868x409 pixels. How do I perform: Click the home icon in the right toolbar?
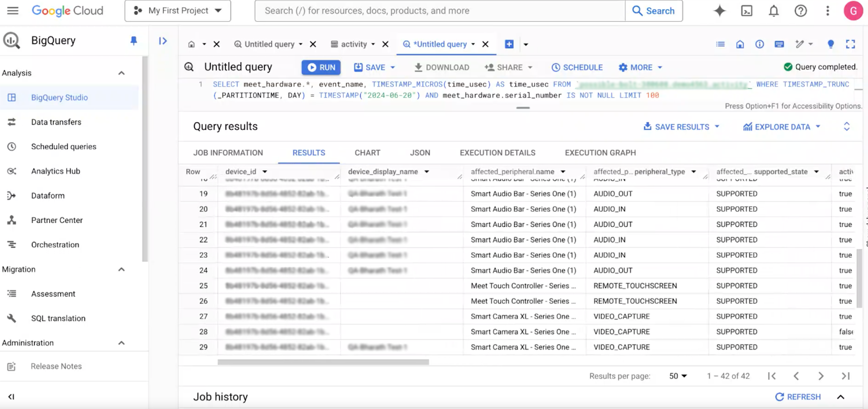click(740, 44)
